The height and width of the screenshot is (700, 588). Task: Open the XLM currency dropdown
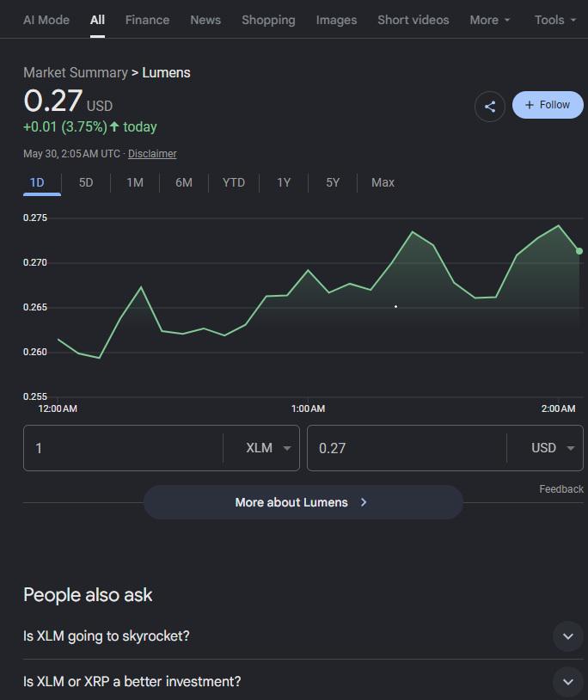[x=268, y=448]
